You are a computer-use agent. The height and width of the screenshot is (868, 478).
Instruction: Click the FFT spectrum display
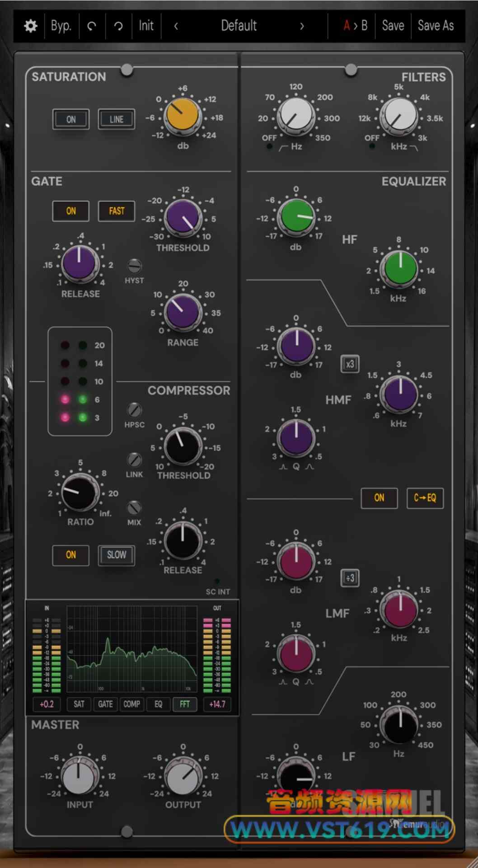(x=132, y=649)
